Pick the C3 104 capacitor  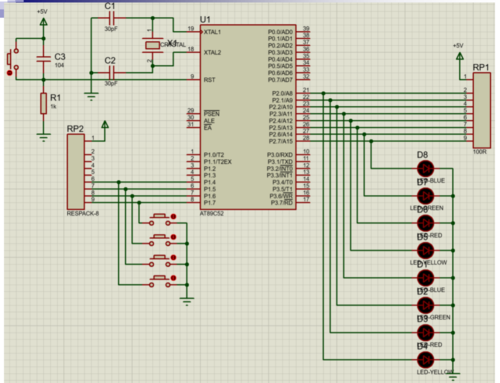[x=43, y=59]
